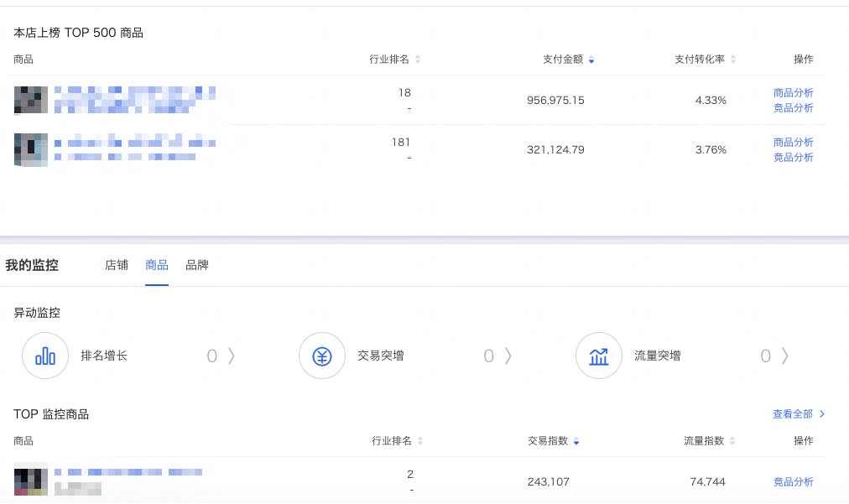Switch to the 店铺 tab
Image resolution: width=849 pixels, height=504 pixels.
pyautogui.click(x=117, y=265)
